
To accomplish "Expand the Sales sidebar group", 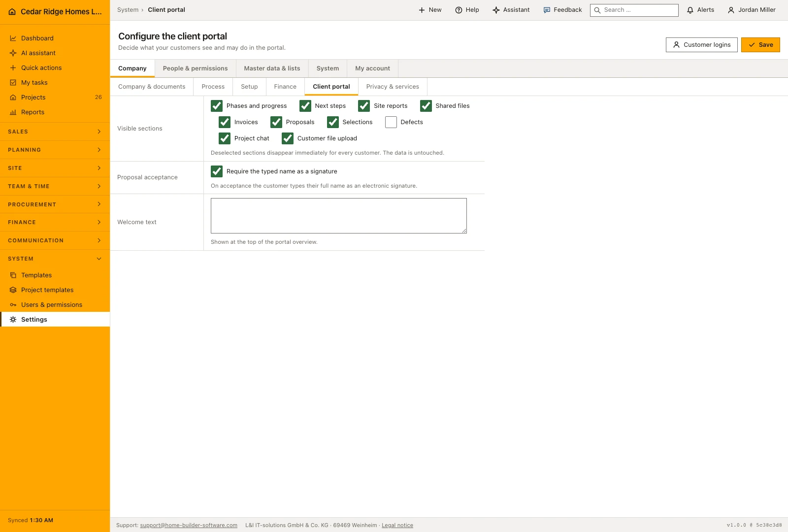I will [55, 132].
